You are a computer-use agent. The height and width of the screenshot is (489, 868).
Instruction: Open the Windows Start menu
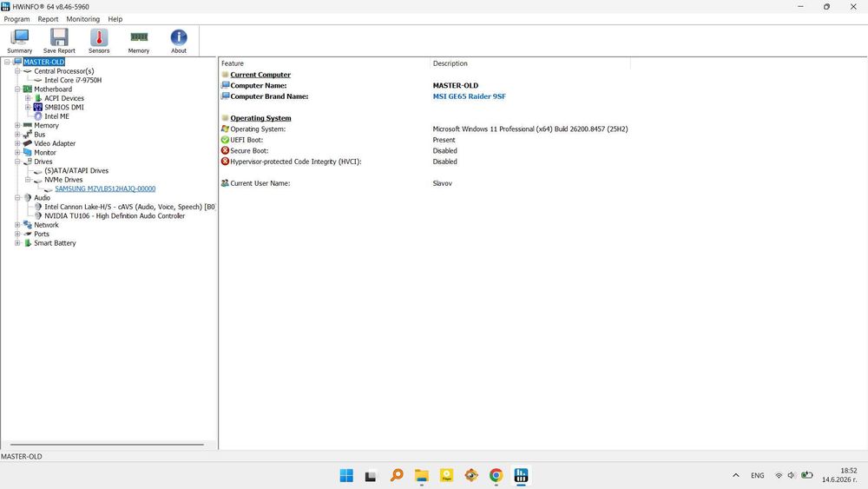coord(346,475)
